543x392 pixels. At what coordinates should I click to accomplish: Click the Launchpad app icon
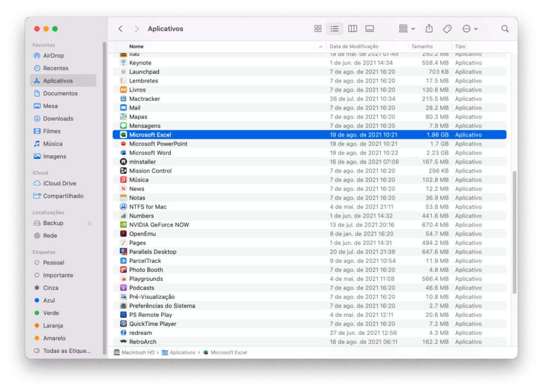[x=123, y=72]
